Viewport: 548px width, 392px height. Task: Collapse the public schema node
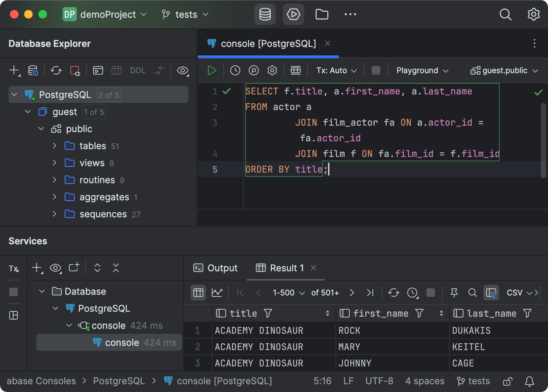(x=41, y=129)
